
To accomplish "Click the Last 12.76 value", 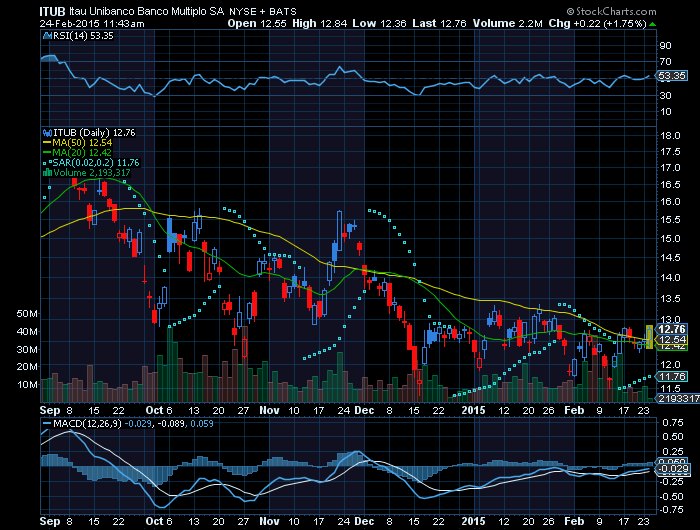I will pyautogui.click(x=439, y=24).
